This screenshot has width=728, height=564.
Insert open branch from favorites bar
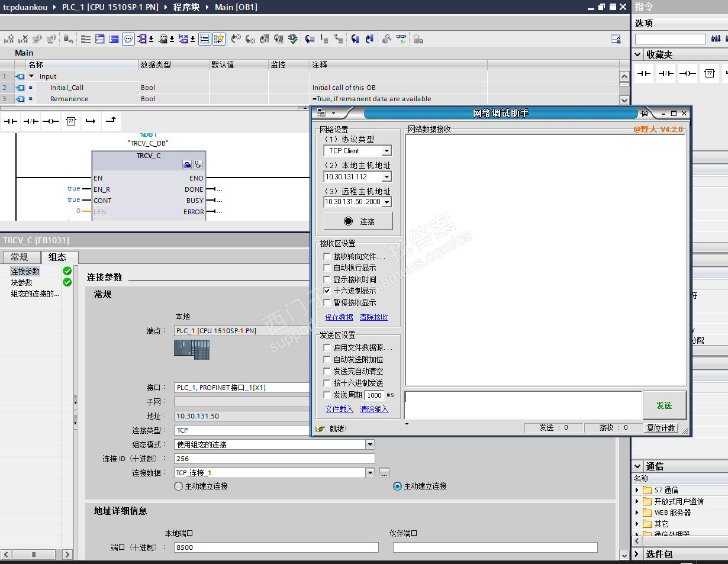point(91,121)
